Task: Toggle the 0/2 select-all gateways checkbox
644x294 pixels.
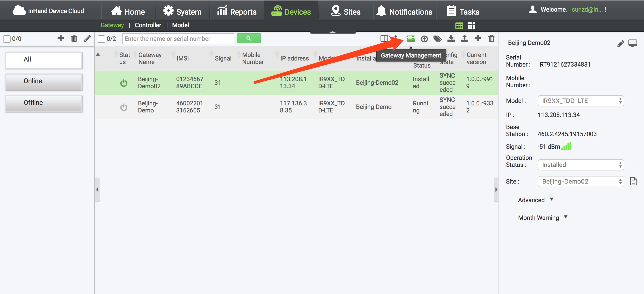Action: (101, 39)
